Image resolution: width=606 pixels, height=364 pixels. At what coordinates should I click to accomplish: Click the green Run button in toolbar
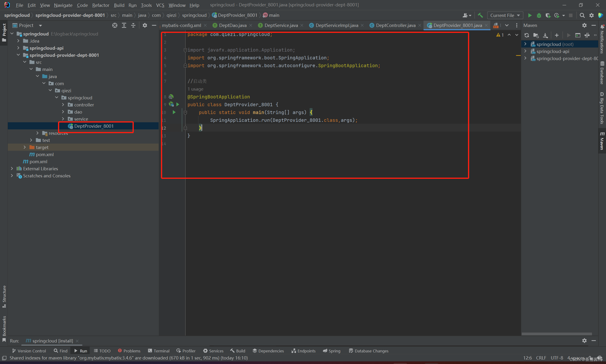click(x=530, y=15)
